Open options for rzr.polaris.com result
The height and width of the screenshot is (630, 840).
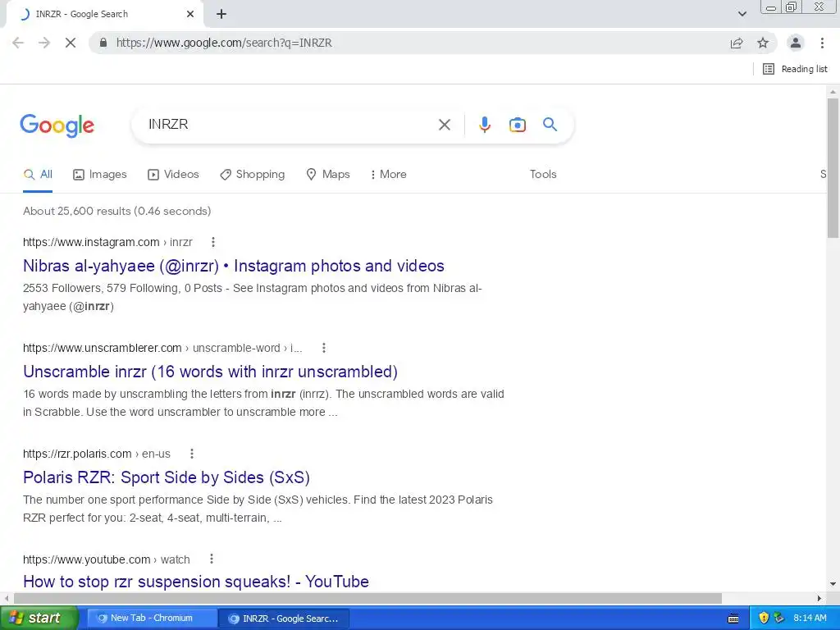coord(192,454)
